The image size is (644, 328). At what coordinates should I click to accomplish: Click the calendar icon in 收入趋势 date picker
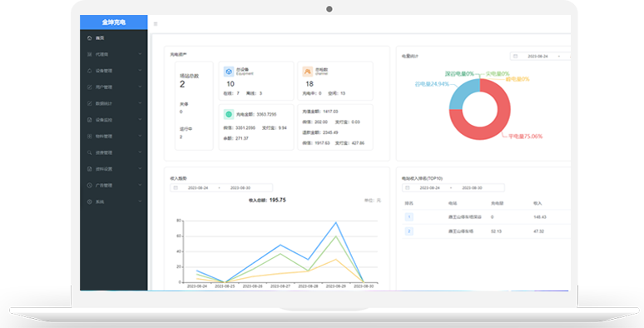(x=176, y=188)
